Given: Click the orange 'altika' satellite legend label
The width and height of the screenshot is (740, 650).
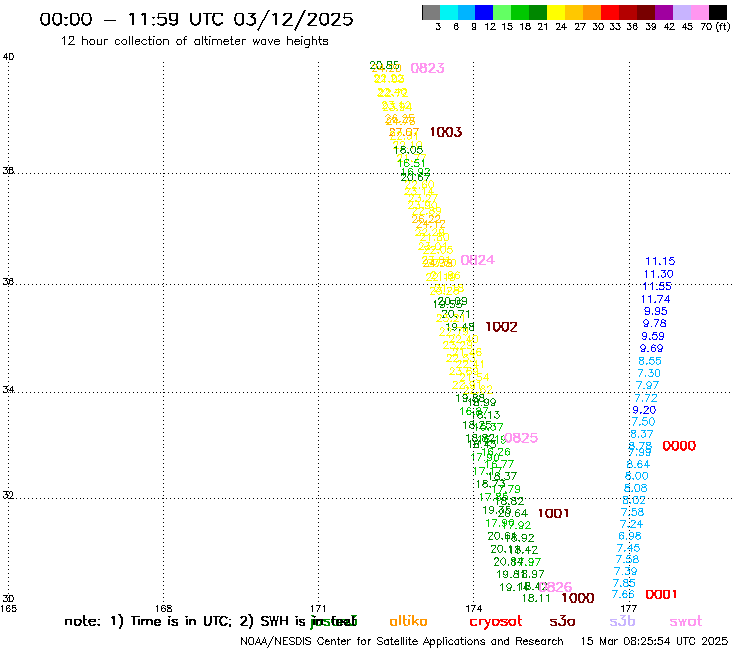Looking at the screenshot, I should (408, 621).
